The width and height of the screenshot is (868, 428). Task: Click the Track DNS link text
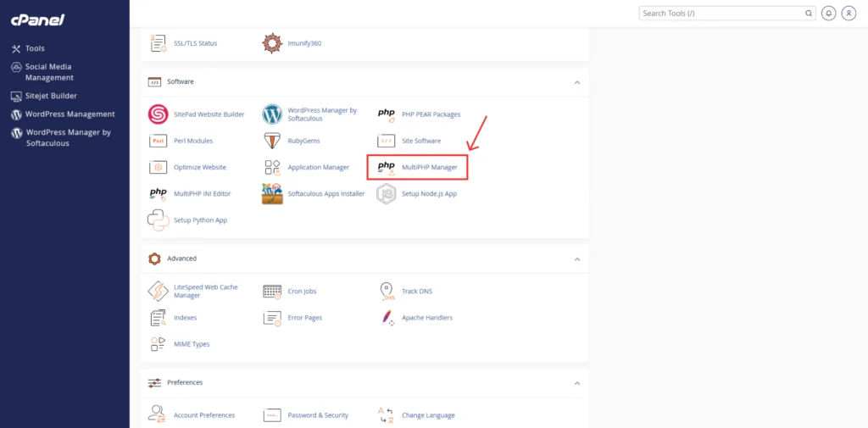(417, 292)
